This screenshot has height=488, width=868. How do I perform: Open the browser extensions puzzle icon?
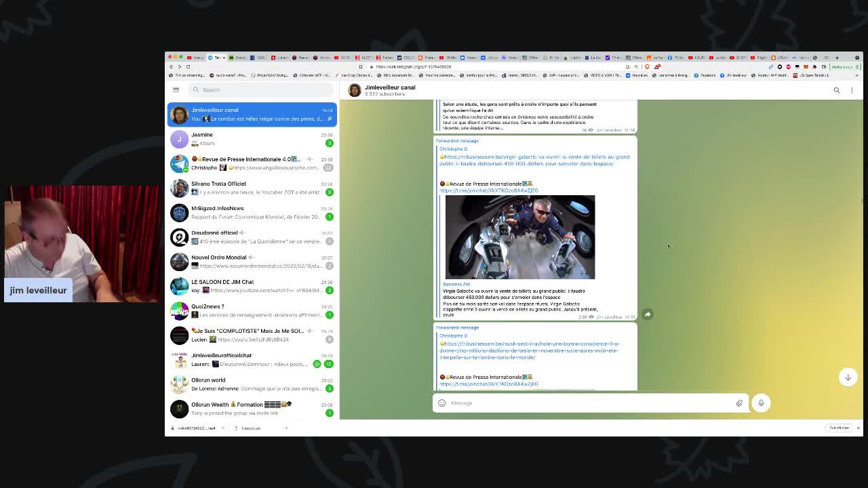814,66
